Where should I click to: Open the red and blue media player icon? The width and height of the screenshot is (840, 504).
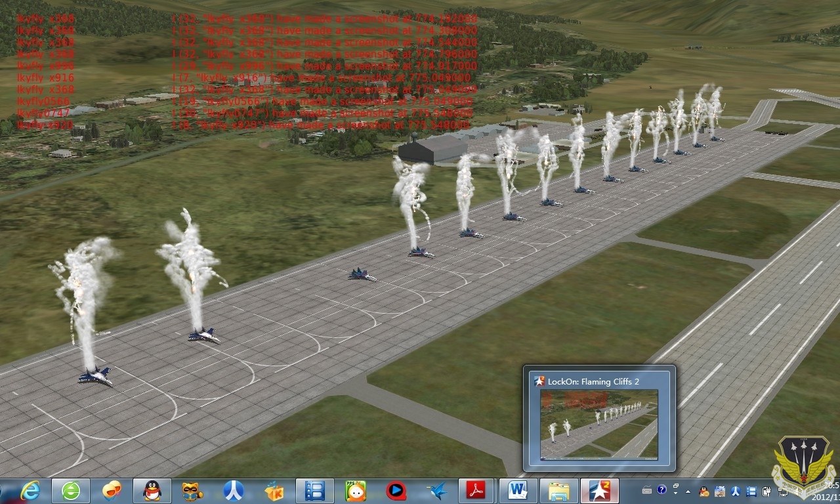tap(396, 491)
